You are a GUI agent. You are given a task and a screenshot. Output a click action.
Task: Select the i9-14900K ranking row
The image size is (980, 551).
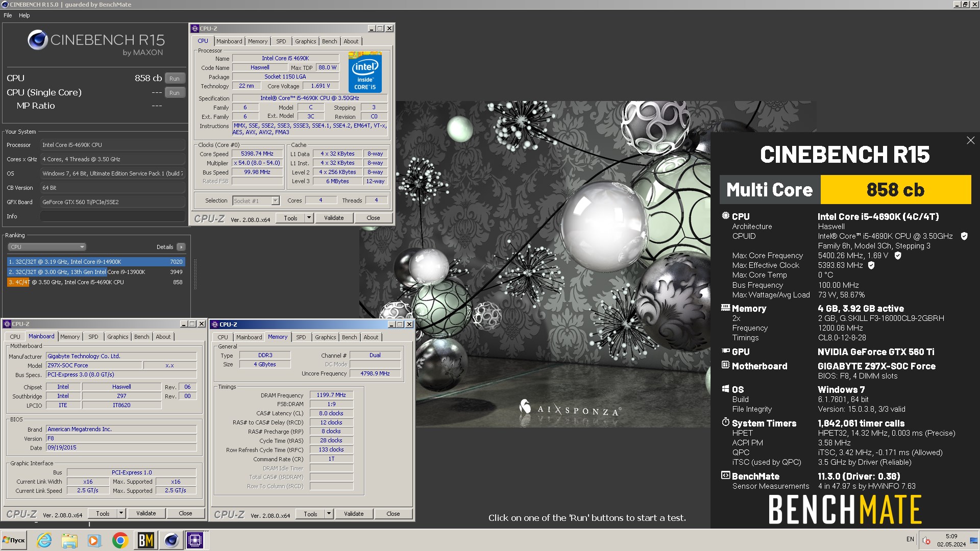tap(96, 262)
